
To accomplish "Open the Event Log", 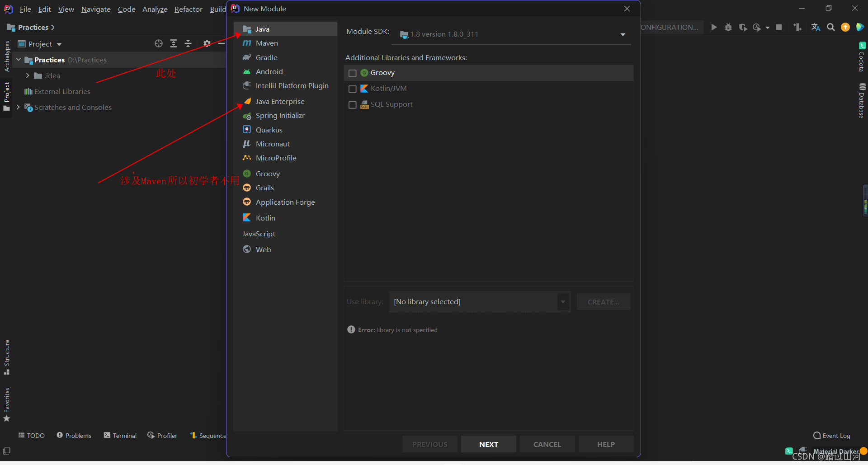I will coord(832,436).
